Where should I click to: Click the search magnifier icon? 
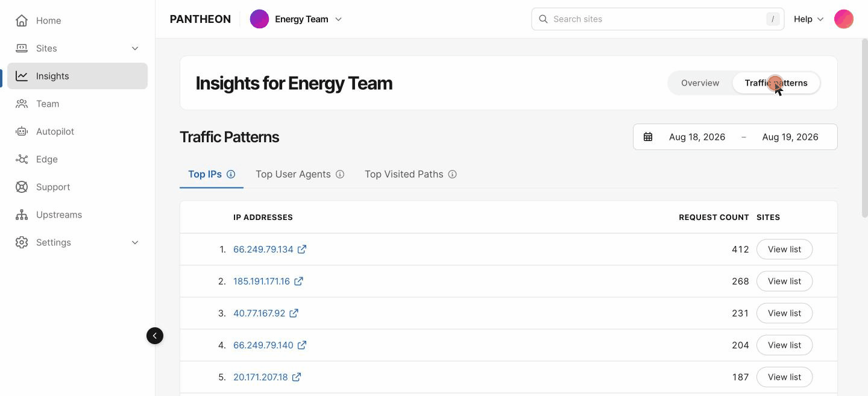pyautogui.click(x=543, y=19)
